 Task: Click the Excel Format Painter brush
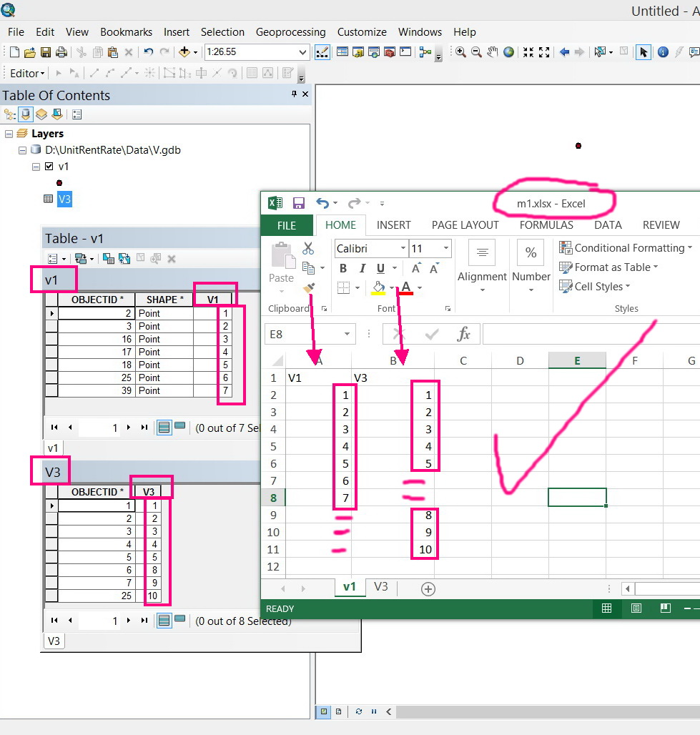coord(308,288)
